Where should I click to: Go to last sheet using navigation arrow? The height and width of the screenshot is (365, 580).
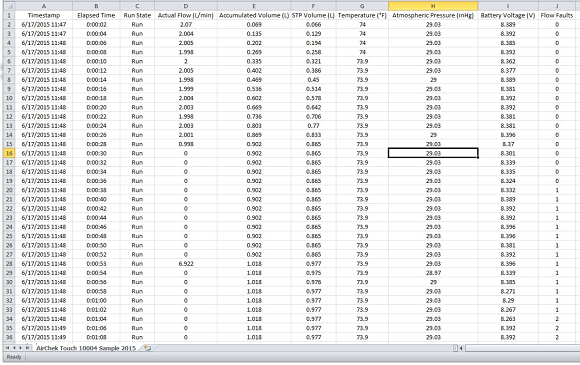27,348
